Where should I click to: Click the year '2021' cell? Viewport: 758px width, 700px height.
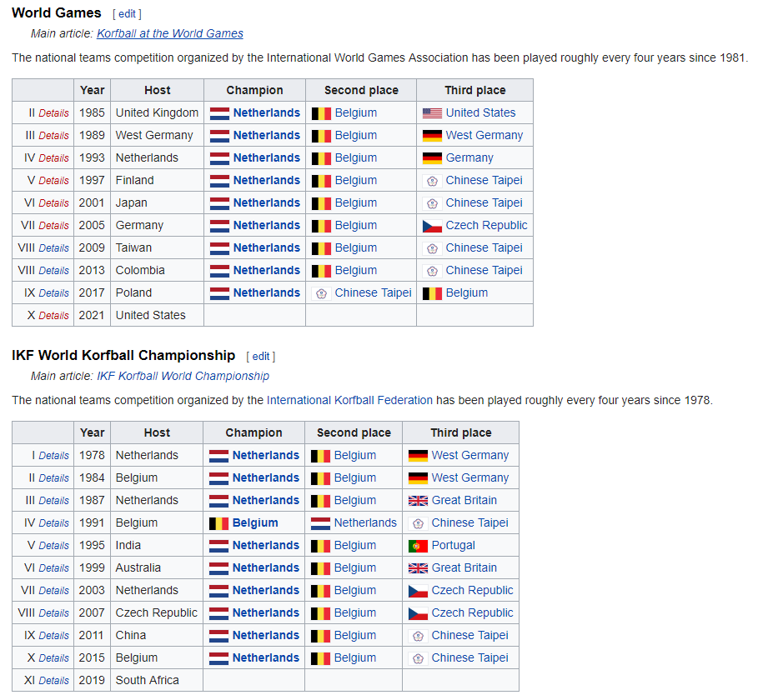click(92, 316)
